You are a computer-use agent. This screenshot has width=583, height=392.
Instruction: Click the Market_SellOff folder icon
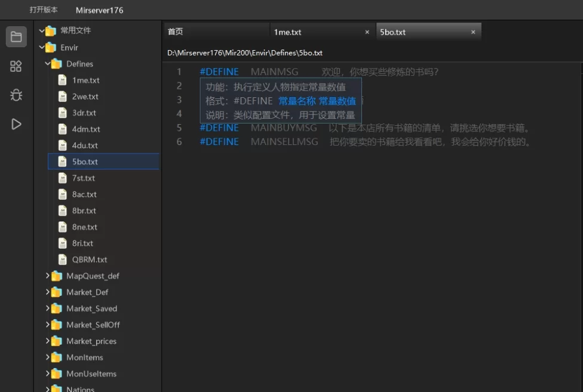click(57, 325)
